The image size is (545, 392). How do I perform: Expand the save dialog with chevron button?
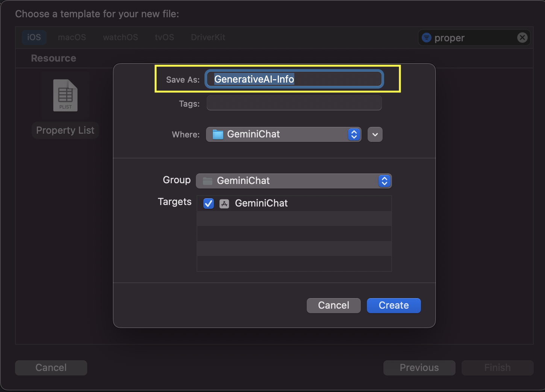point(375,134)
